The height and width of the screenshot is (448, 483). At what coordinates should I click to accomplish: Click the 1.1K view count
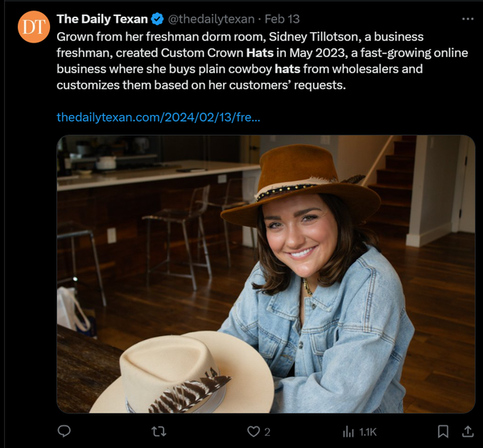(x=368, y=433)
